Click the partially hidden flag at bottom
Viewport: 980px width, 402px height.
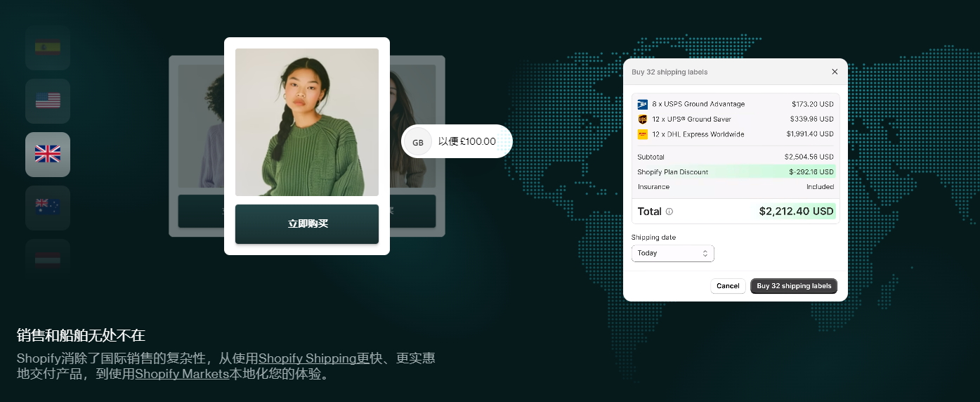pyautogui.click(x=48, y=256)
